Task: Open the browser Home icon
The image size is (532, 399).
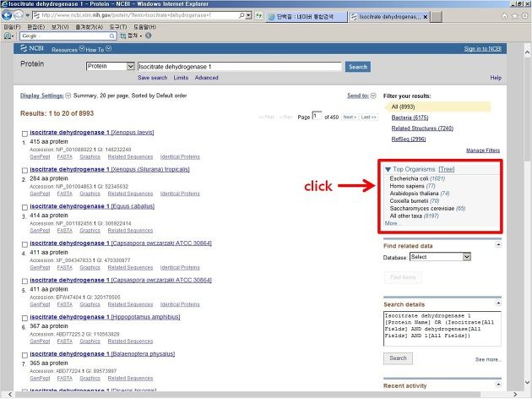Action: coord(504,16)
